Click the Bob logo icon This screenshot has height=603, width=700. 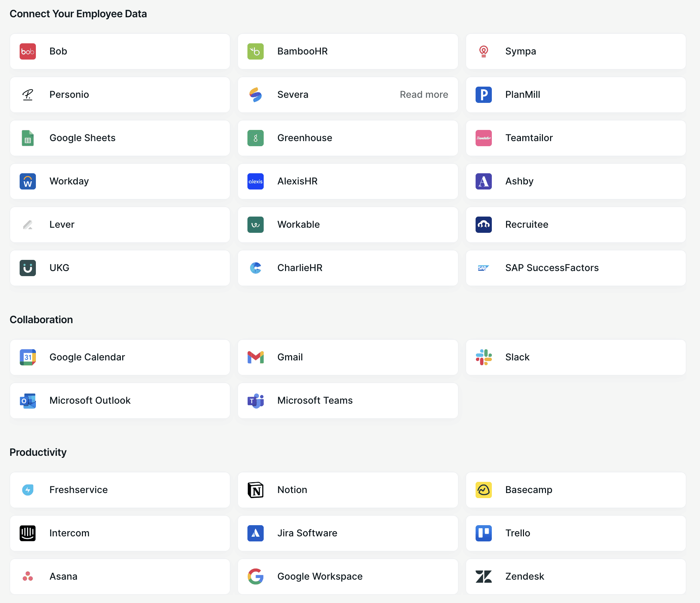click(28, 51)
